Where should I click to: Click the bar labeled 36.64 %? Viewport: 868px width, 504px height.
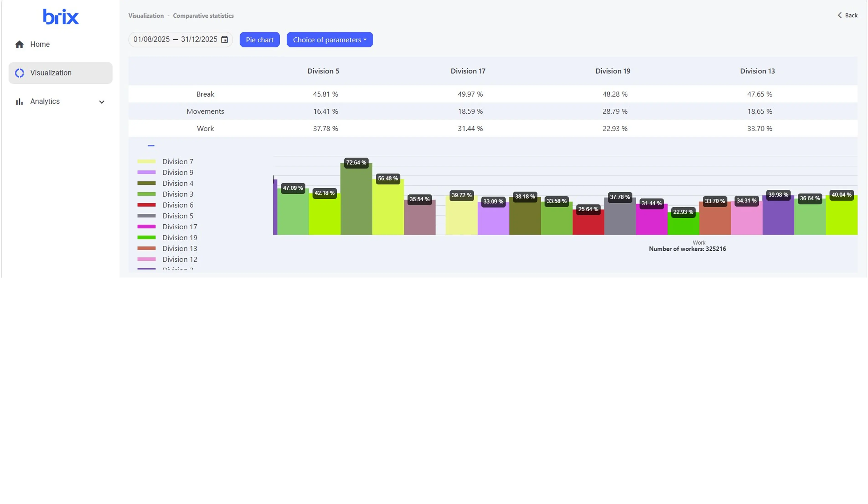tap(810, 217)
